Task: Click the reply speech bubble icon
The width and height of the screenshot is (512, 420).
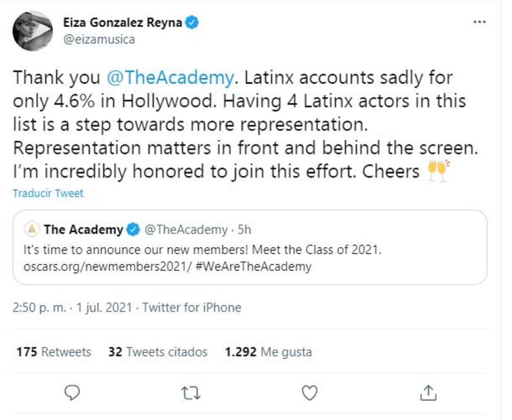Action: tap(75, 392)
